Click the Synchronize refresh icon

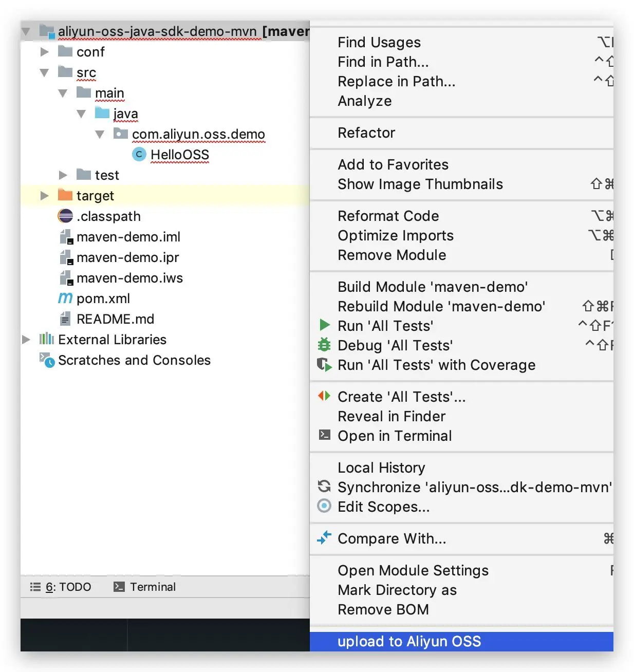click(324, 486)
